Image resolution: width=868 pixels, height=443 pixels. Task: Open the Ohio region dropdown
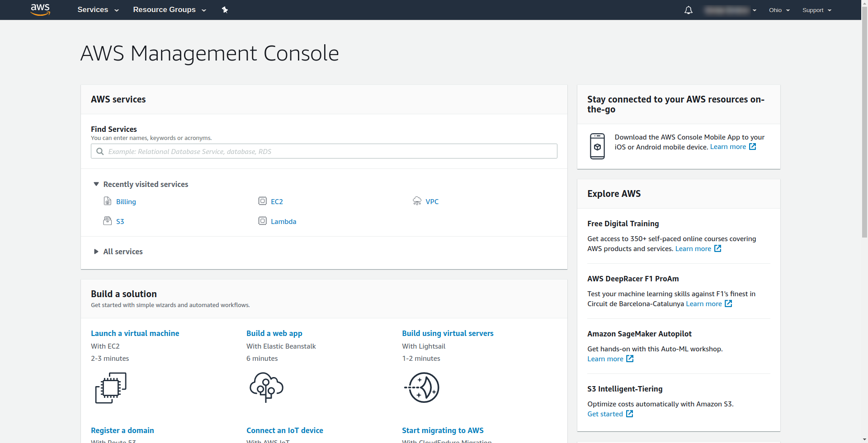779,10
